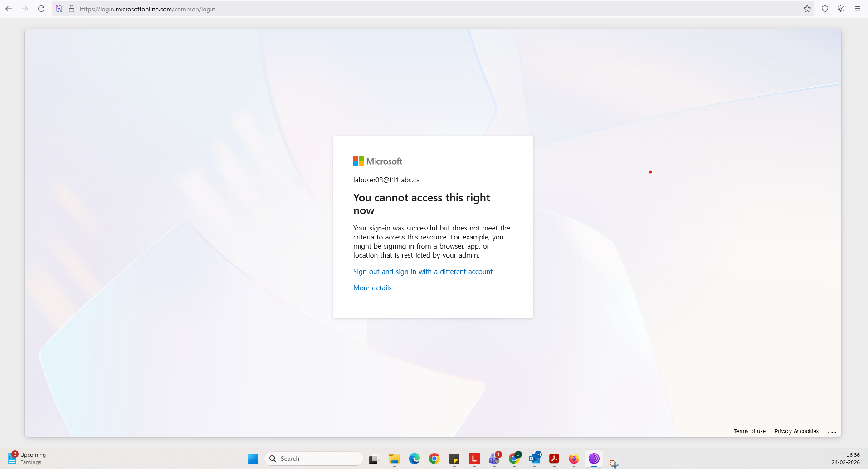Click the broom New Identity icon
The width and height of the screenshot is (868, 469).
[x=841, y=9]
